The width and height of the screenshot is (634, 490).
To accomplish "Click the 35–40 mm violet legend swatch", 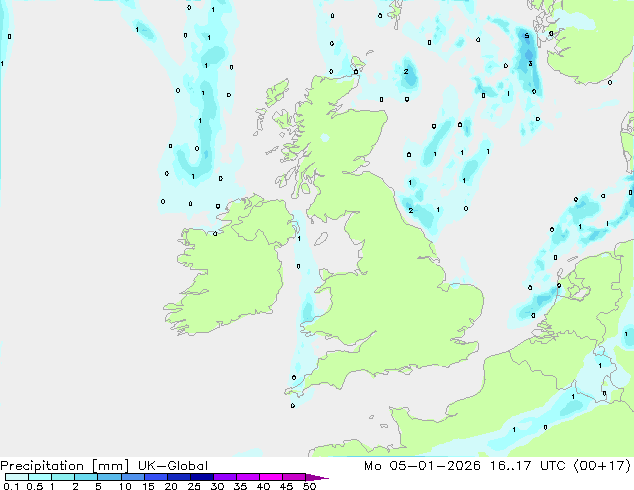I will coord(248,477).
